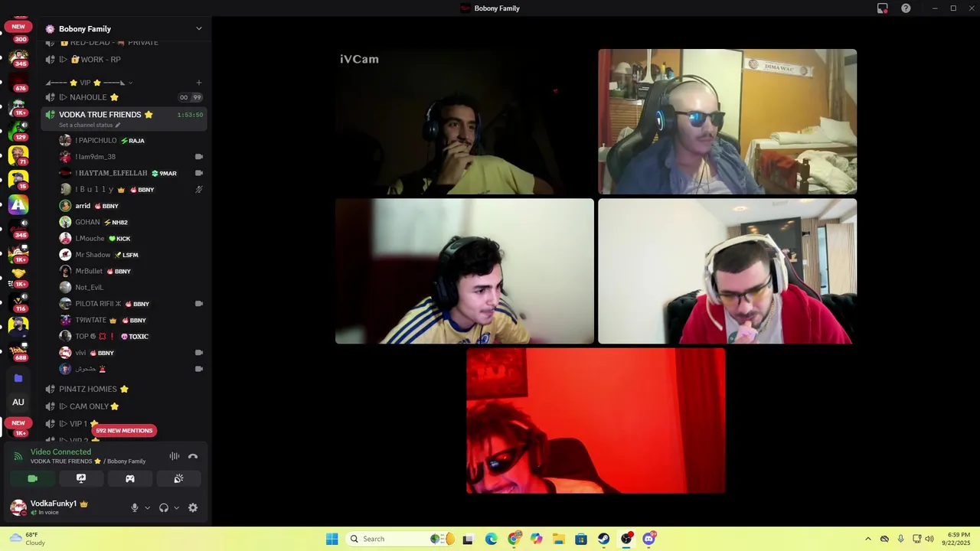Screen dimensions: 980x551
Task: Select user arrid in voice list
Action: tap(130, 206)
